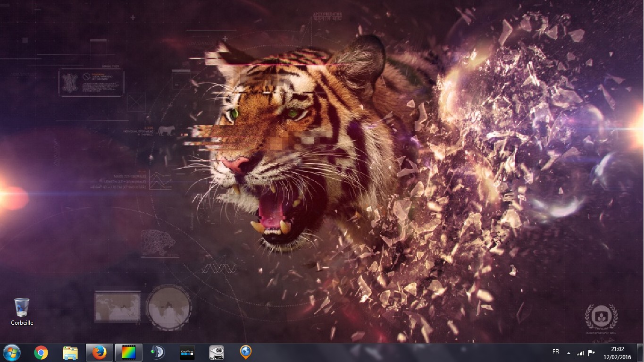This screenshot has width=644, height=362.
Task: Open the Petzl OS application
Action: (217, 353)
